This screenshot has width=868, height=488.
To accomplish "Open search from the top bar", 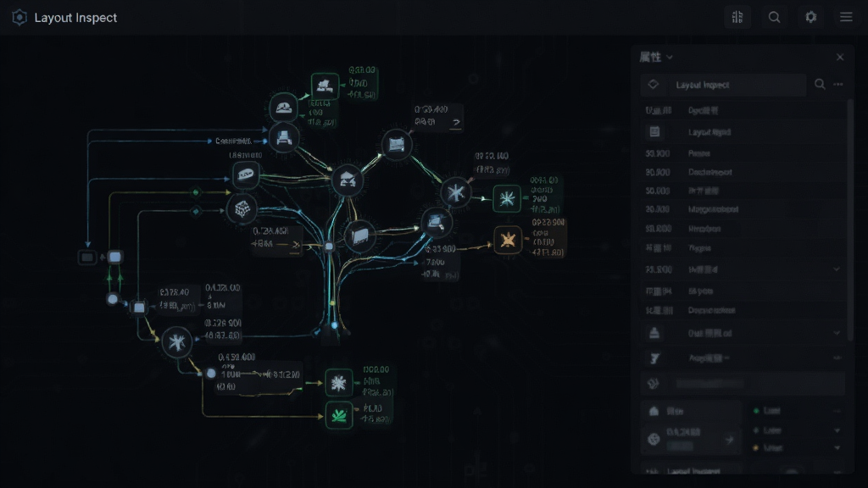I will (x=775, y=17).
